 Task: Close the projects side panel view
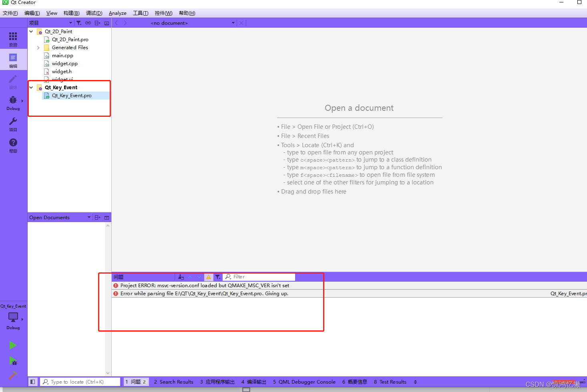point(107,23)
